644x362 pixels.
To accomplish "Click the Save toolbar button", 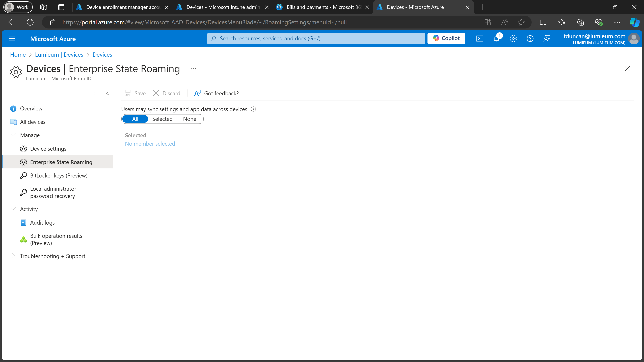I will click(135, 93).
